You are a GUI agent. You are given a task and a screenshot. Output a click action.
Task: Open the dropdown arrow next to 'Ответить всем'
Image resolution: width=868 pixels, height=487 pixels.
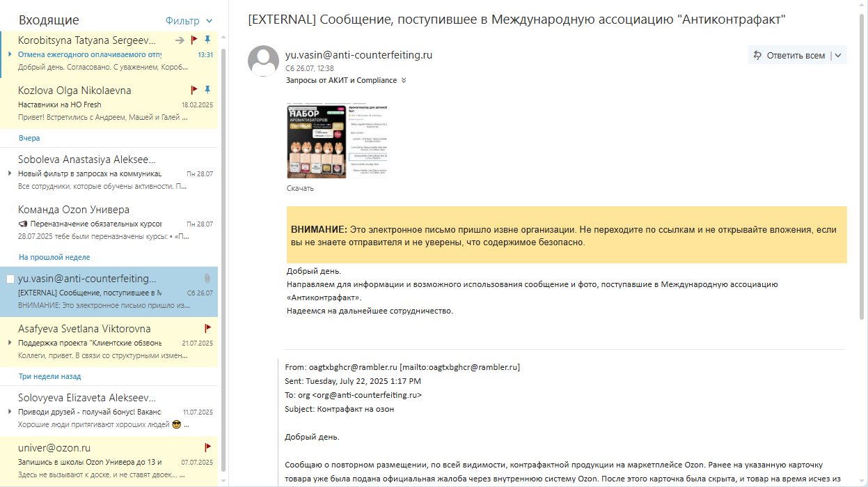pos(838,56)
